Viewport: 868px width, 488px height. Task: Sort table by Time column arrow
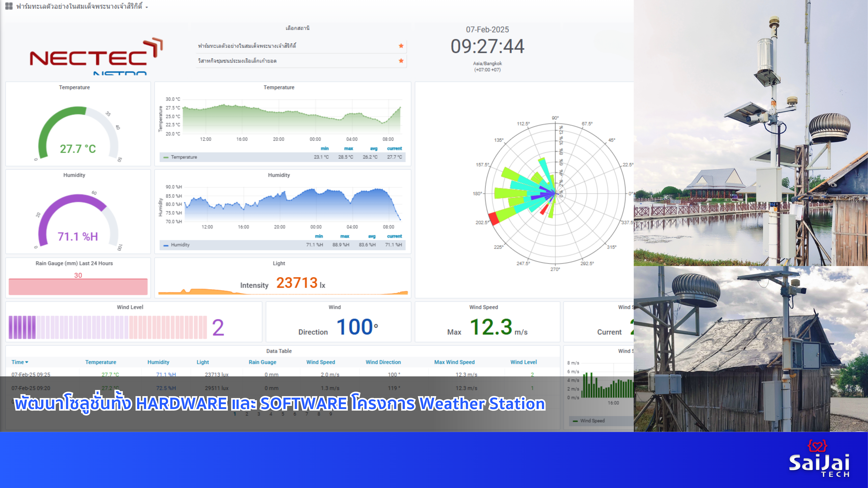[x=27, y=362]
